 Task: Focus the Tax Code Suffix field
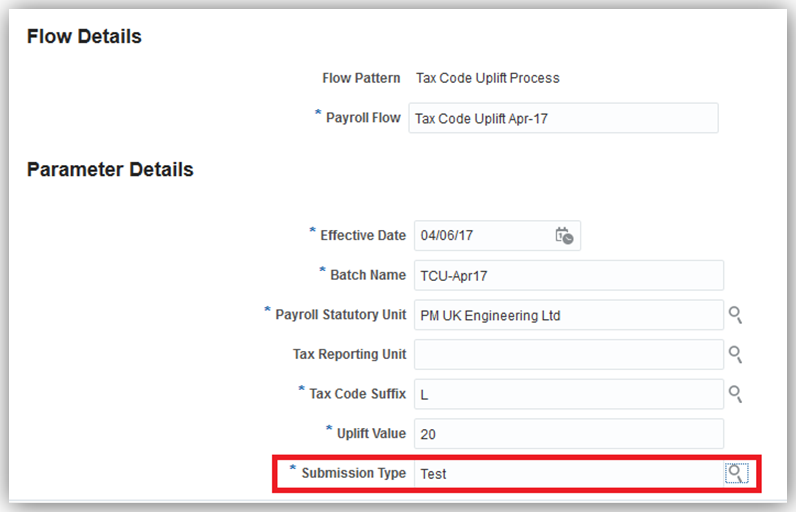(x=567, y=394)
